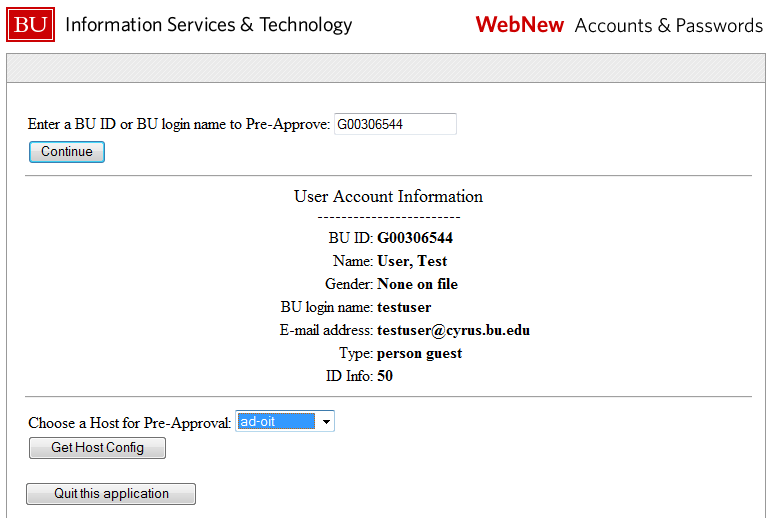The width and height of the screenshot is (775, 518).
Task: Click the Gender value None on file
Action: coord(417,284)
